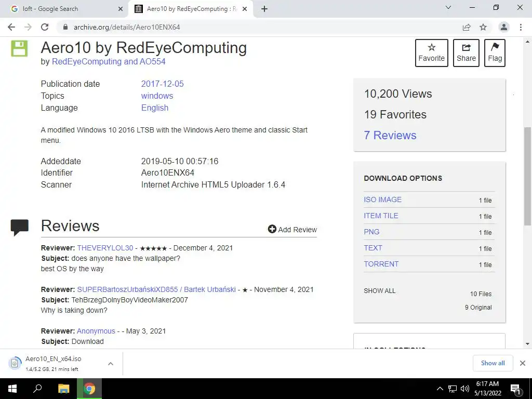This screenshot has height=399, width=532.
Task: Click the 10,200 Views text
Action: pyautogui.click(x=398, y=94)
